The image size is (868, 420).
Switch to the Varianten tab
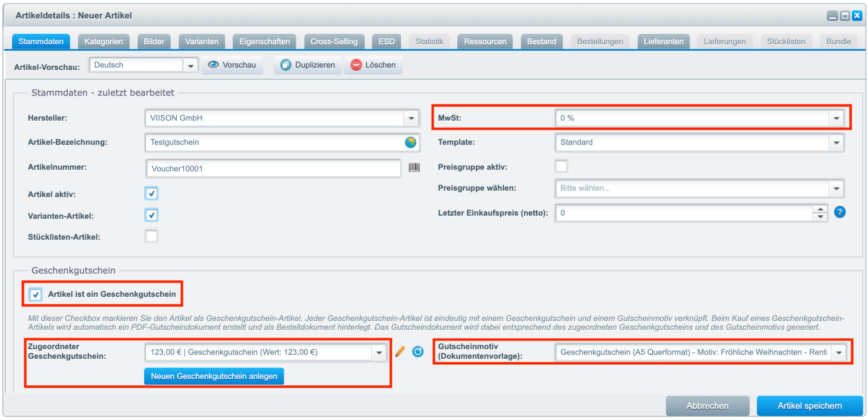pos(201,42)
